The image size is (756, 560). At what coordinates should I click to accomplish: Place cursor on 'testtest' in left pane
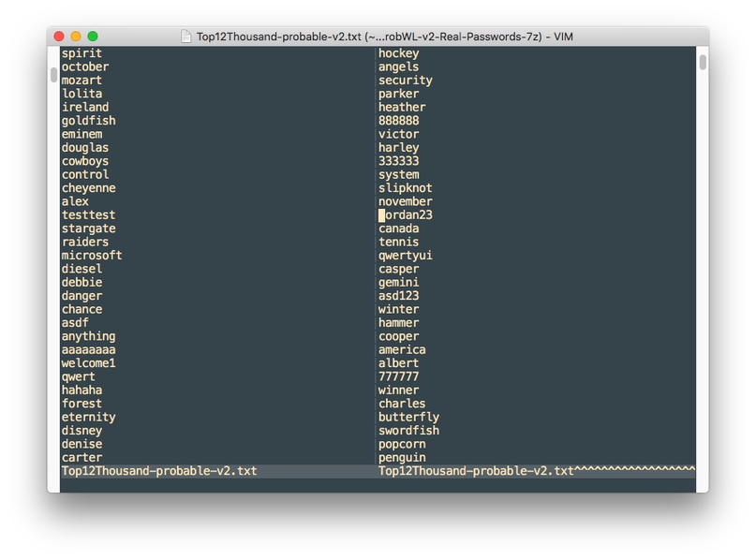(89, 215)
